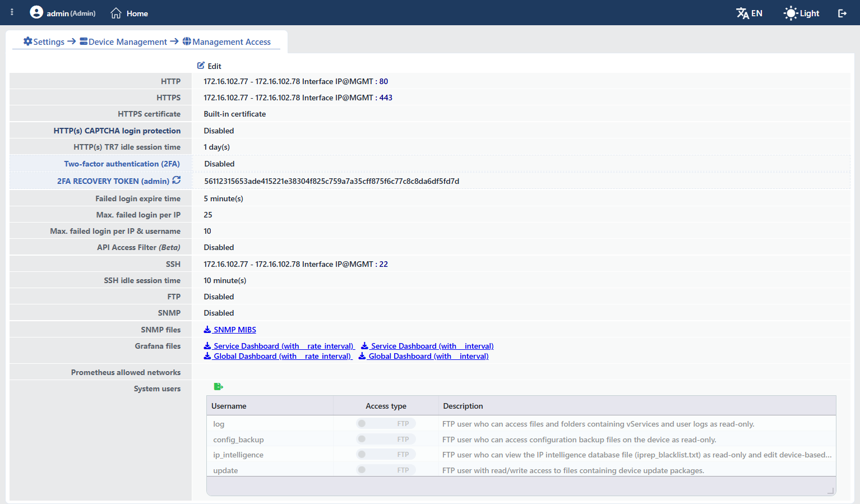Open the Management Access breadcrumb

(226, 41)
